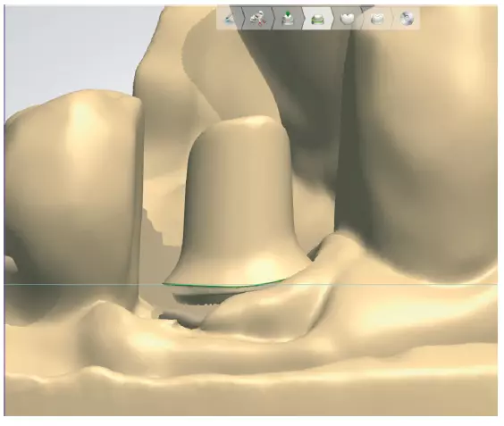Open the first wizard step with pen icon
The height and width of the screenshot is (426, 504).
click(x=230, y=19)
